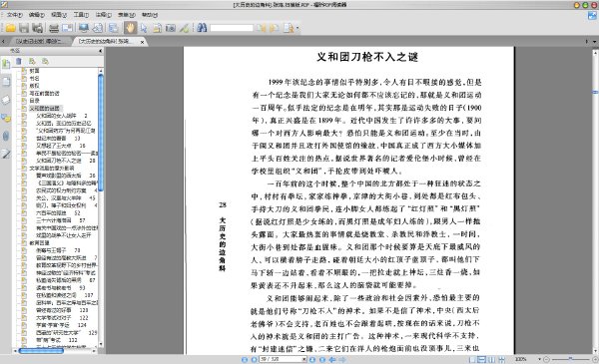Switch to continuous page layout
This screenshot has width=599, height=364.
pyautogui.click(x=482, y=359)
